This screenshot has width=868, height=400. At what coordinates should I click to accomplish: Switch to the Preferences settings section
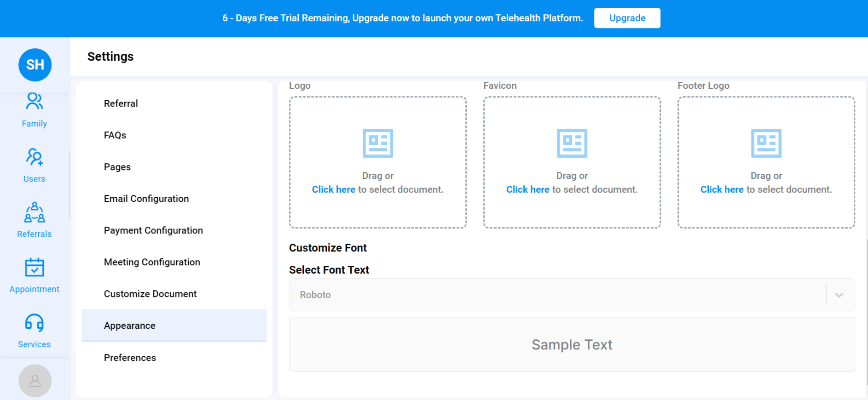[x=130, y=358]
